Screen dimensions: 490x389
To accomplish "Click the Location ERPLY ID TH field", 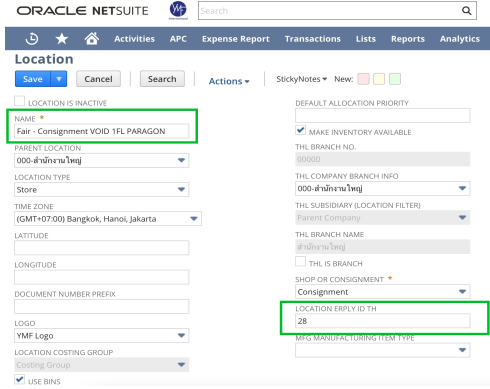I will (x=382, y=321).
